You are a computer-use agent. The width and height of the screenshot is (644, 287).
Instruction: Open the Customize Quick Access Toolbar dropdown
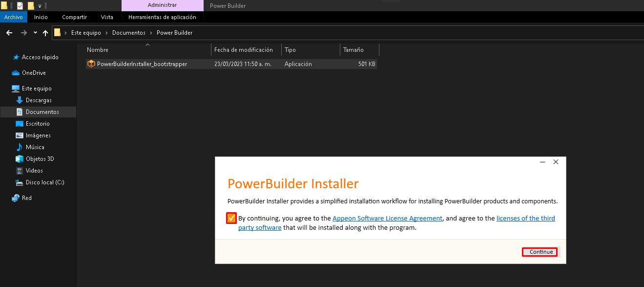pos(40,6)
